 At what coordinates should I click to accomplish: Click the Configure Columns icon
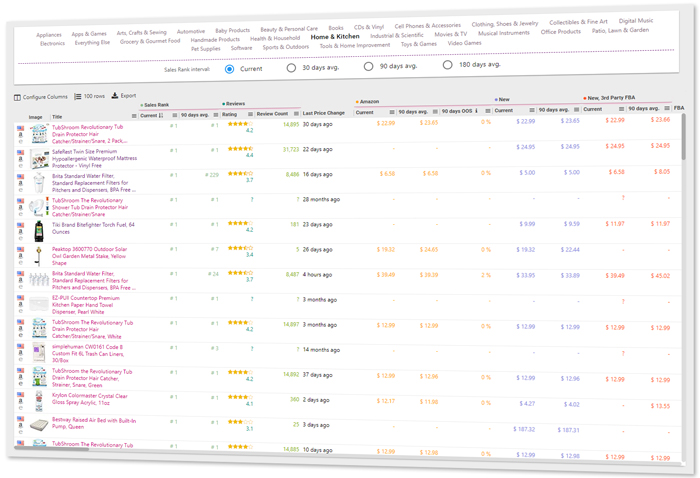point(17,97)
